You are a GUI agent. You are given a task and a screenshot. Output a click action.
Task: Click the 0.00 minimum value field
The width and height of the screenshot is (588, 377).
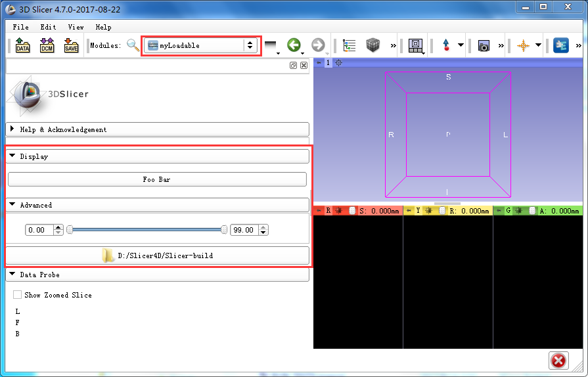(x=40, y=230)
